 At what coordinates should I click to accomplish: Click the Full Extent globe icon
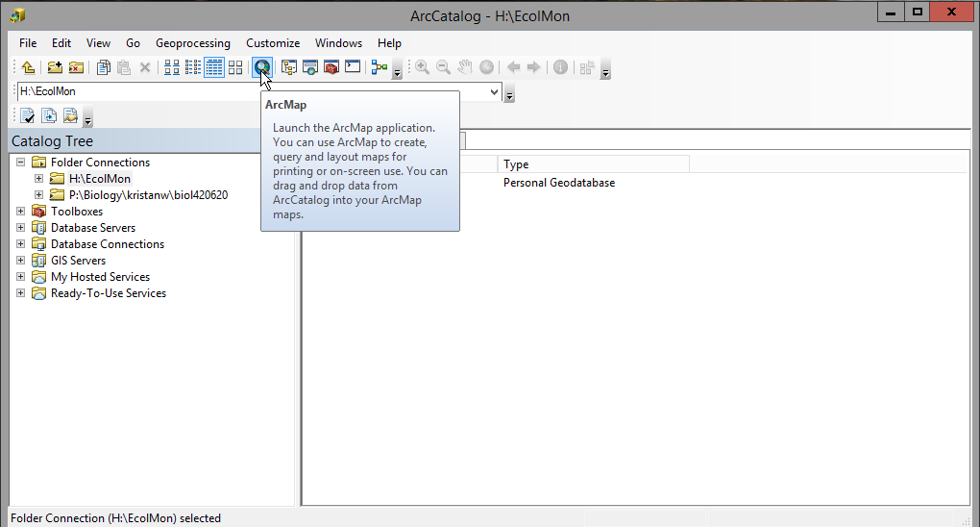pyautogui.click(x=486, y=67)
